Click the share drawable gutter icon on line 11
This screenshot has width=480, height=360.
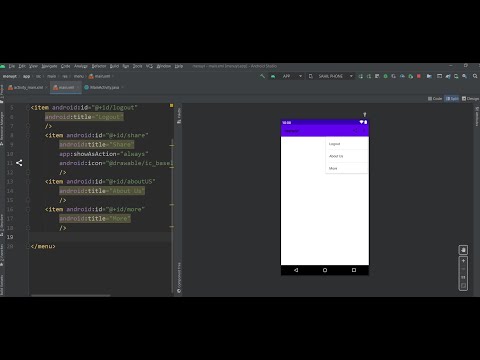[x=19, y=163]
